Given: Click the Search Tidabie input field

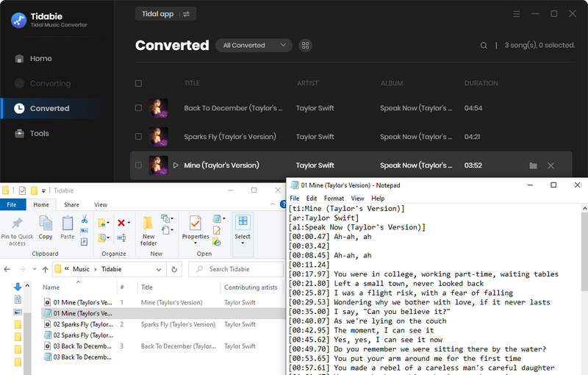Looking at the screenshot, I should pos(235,269).
